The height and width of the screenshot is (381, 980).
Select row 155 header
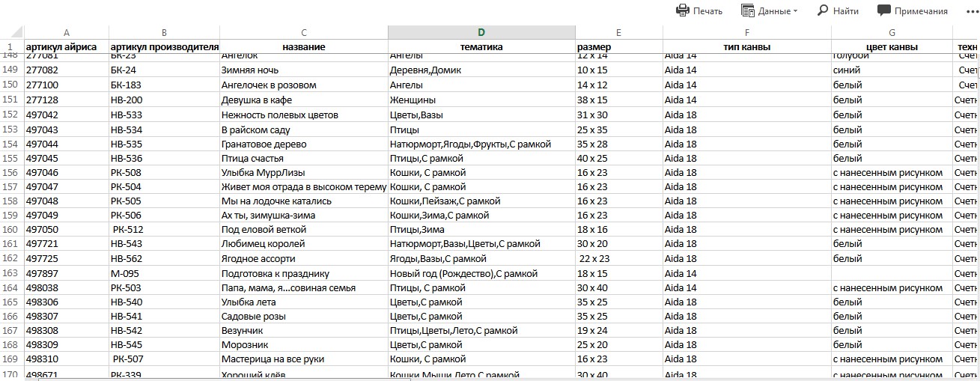click(x=11, y=158)
